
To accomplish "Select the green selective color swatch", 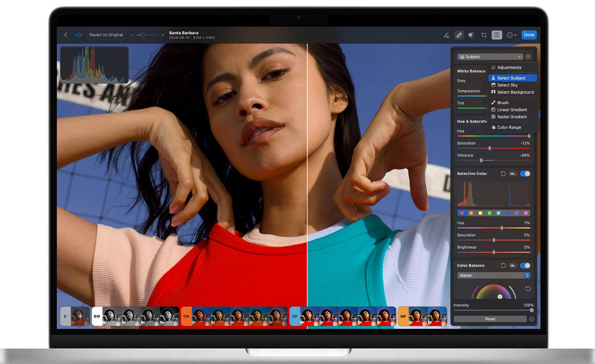I will tap(489, 213).
